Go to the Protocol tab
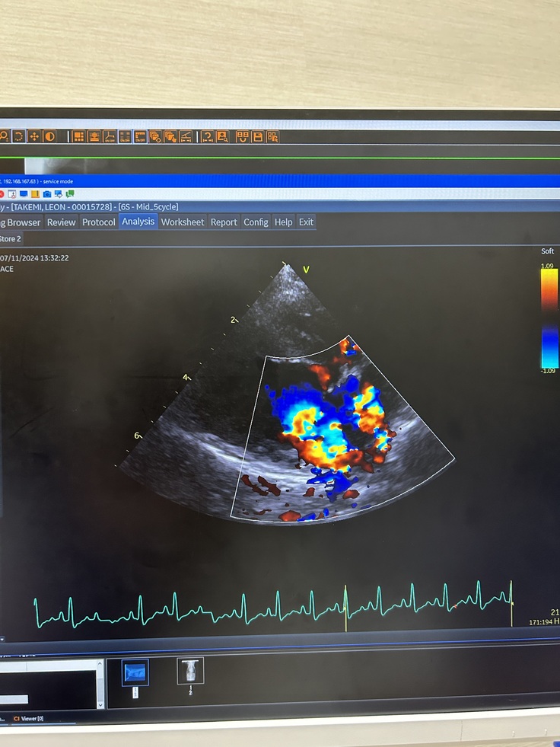This screenshot has height=747, width=560. point(99,222)
